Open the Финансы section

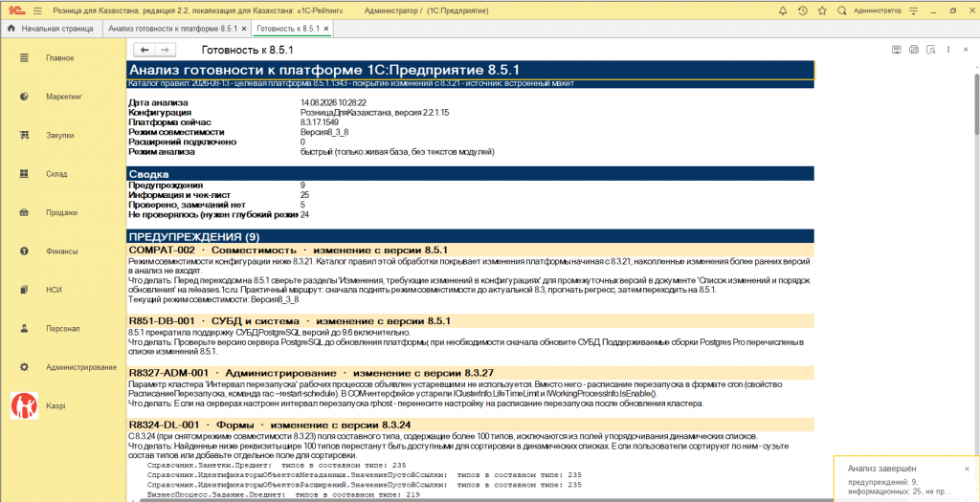pos(62,251)
